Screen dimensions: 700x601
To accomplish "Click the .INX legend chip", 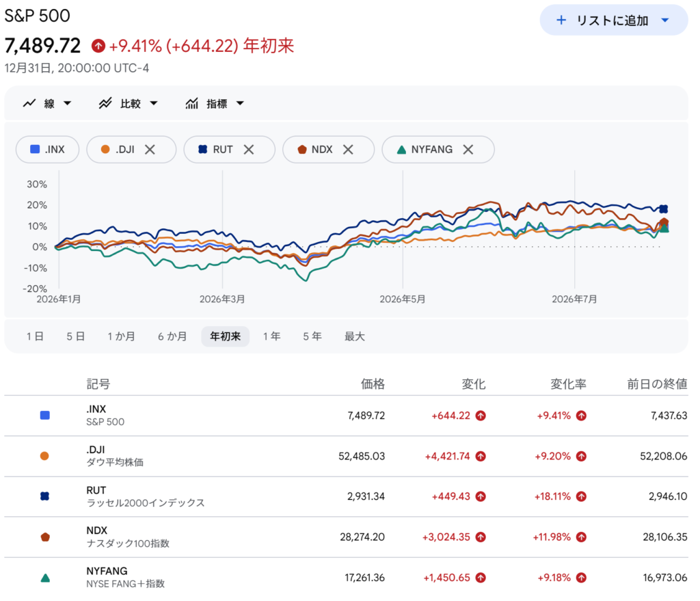I will coord(47,149).
